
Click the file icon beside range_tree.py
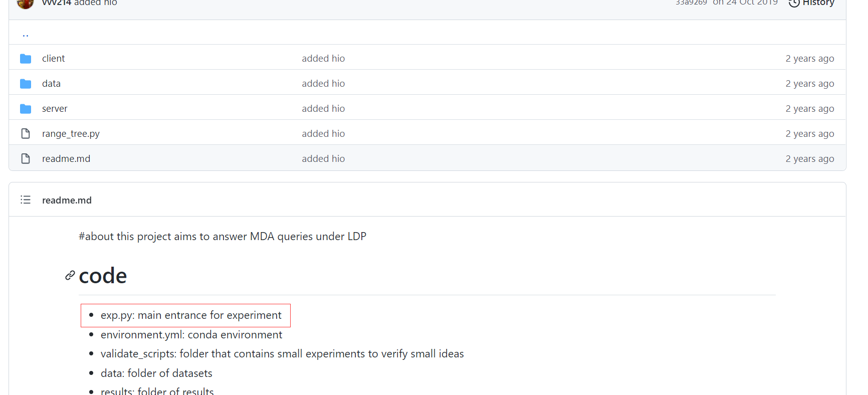26,133
